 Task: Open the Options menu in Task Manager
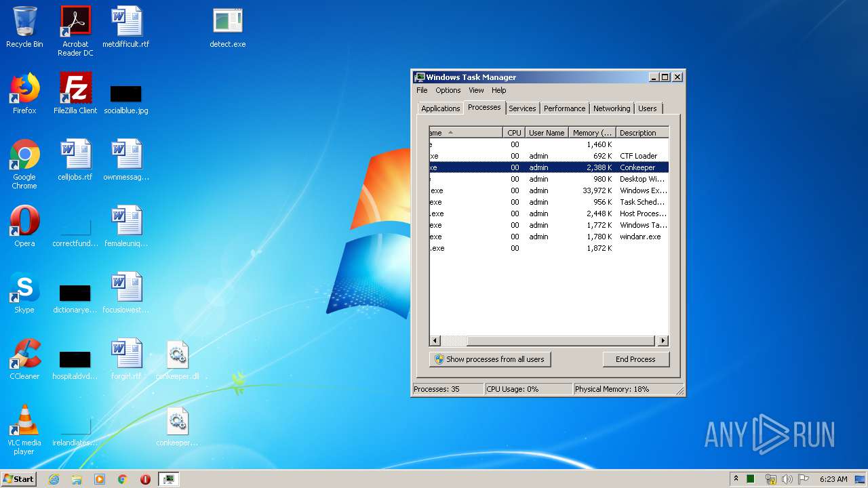pos(448,90)
